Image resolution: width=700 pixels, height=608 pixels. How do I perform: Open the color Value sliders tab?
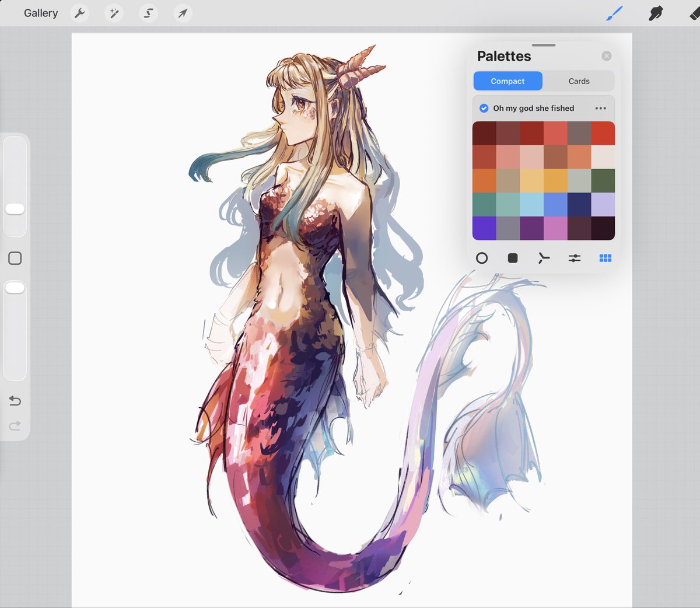pos(575,258)
